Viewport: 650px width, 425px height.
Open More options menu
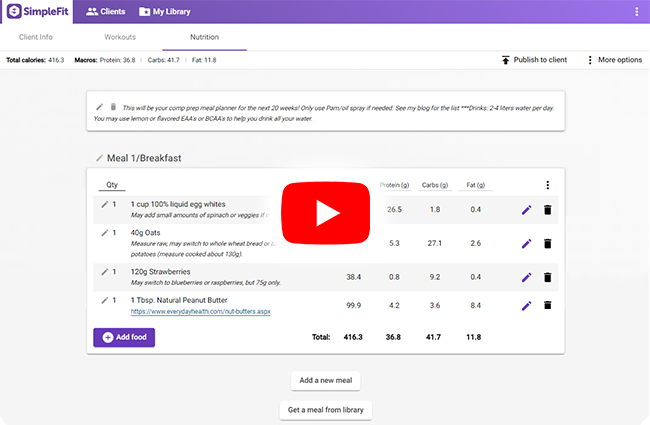pos(615,60)
